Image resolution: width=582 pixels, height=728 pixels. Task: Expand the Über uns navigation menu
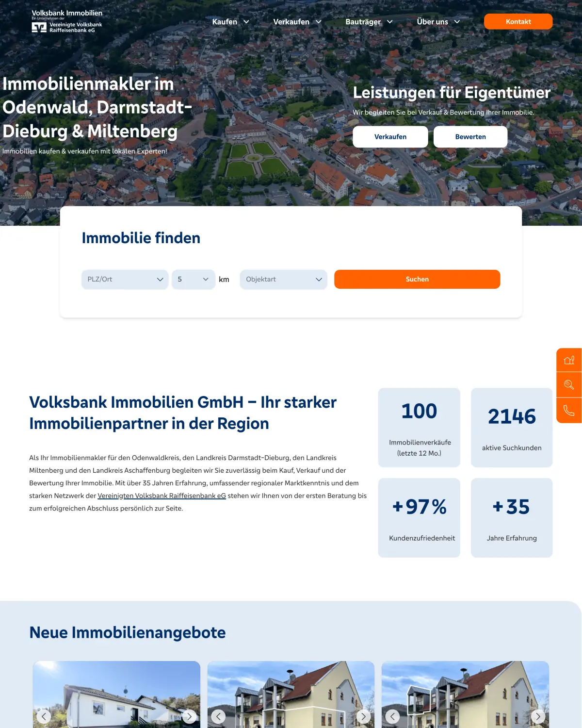tap(438, 22)
